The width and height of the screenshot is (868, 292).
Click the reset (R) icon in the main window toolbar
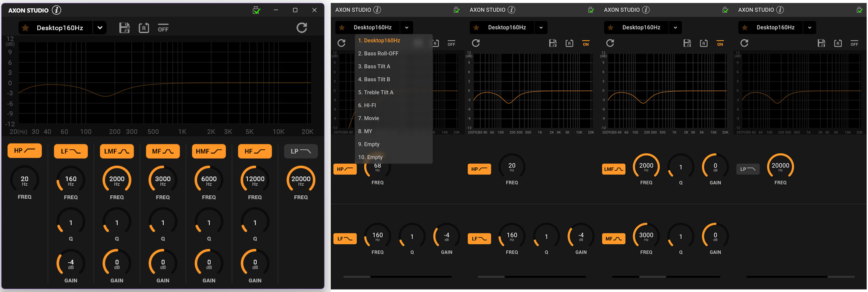pyautogui.click(x=144, y=28)
